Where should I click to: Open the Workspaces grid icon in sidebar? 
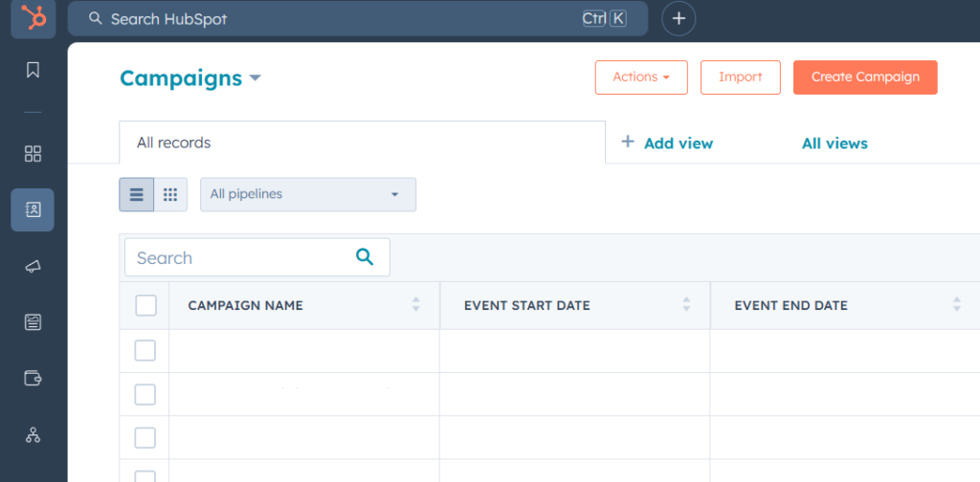33,154
